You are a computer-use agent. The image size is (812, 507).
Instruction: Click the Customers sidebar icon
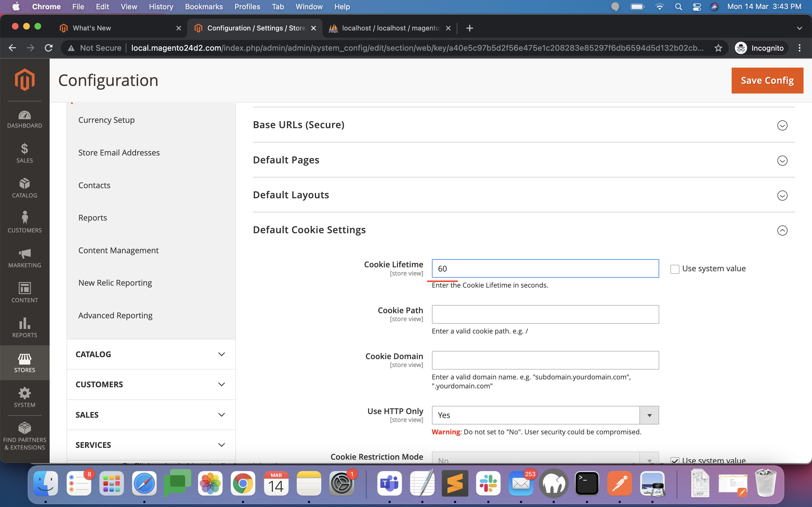tap(25, 221)
